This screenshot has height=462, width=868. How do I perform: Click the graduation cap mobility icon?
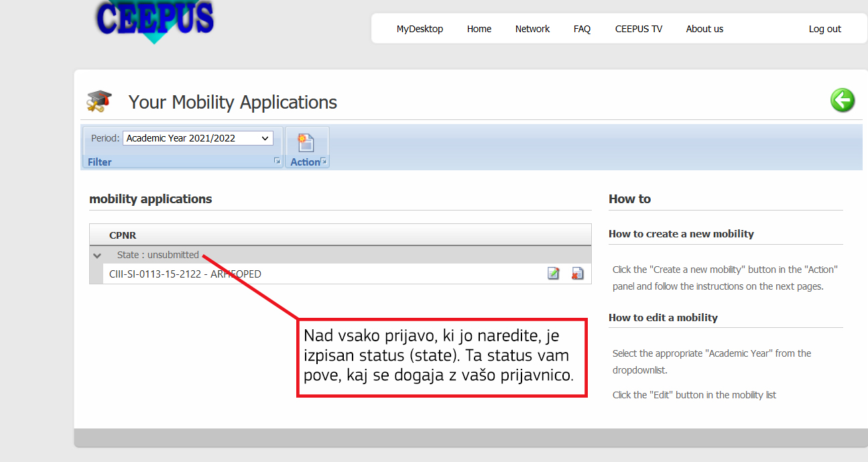tap(99, 101)
